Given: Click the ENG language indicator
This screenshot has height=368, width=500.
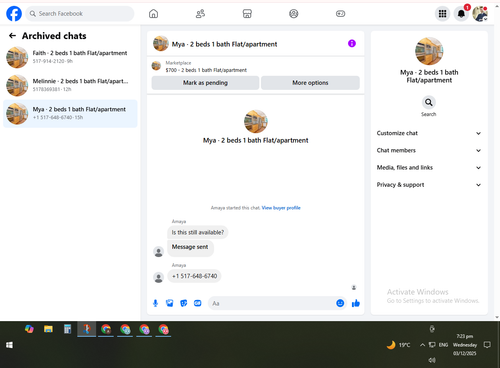Looking at the screenshot, I should (443, 345).
